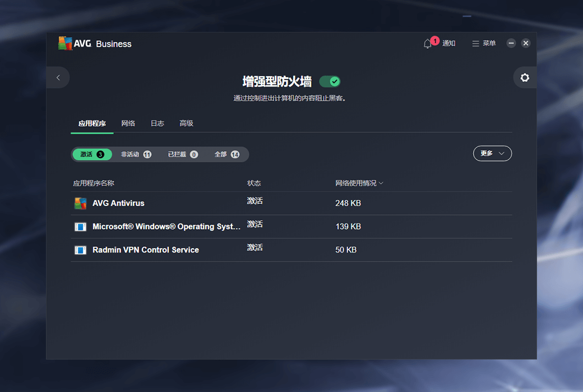Switch to the 日志 tab

pos(158,123)
